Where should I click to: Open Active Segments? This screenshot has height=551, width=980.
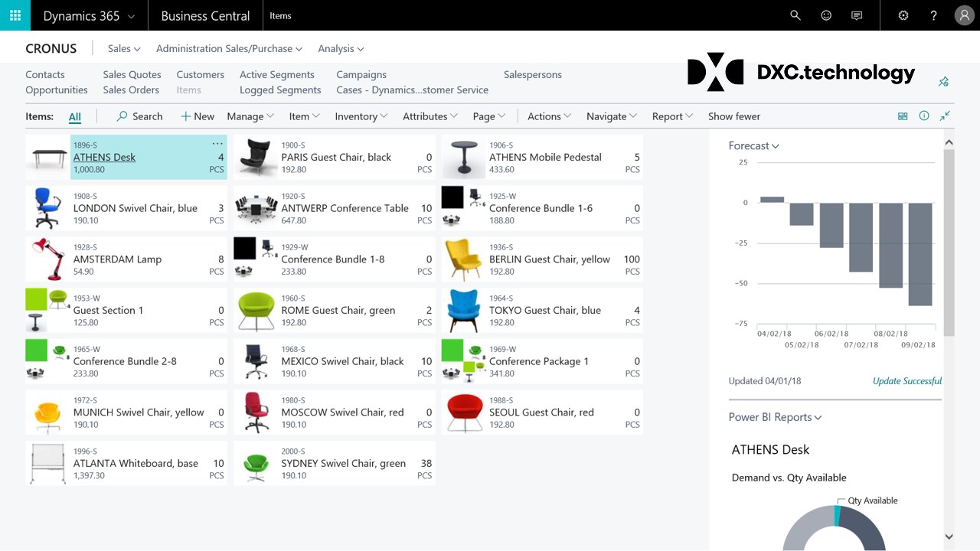[x=277, y=74]
